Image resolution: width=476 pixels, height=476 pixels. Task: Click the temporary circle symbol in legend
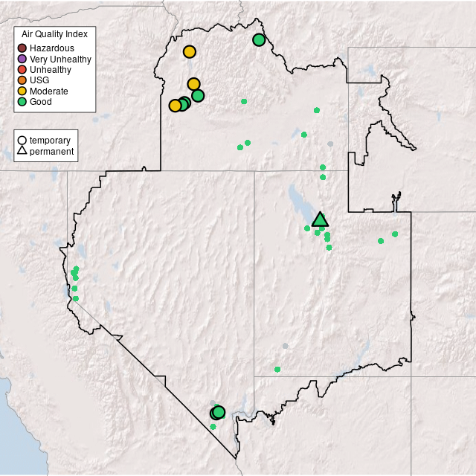click(22, 140)
